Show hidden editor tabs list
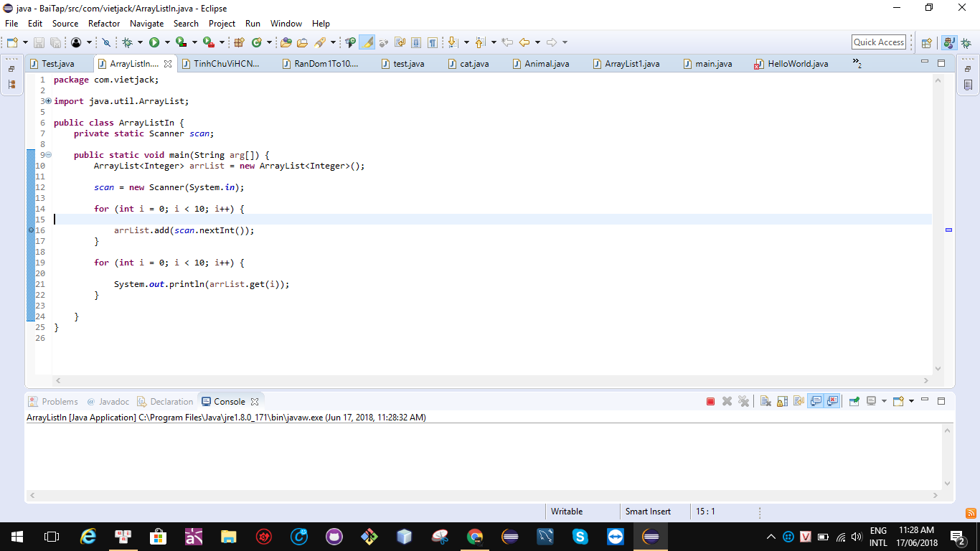980x551 pixels. 857,64
